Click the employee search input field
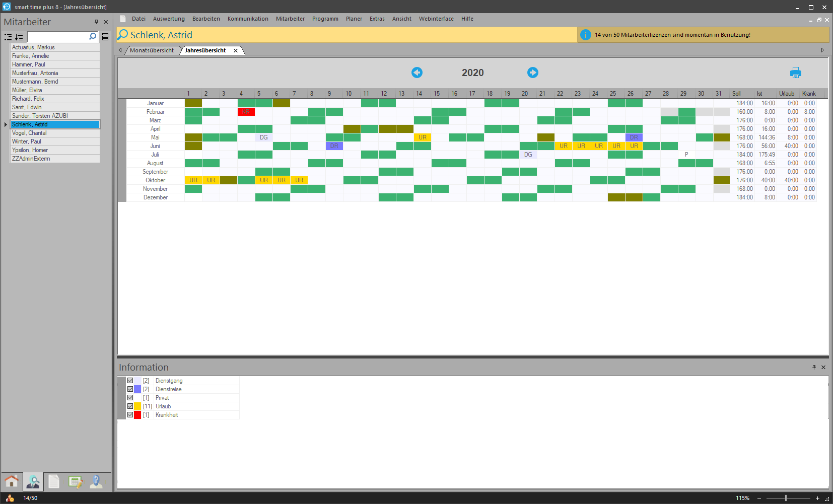Viewport: 833px width, 504px height. point(58,37)
